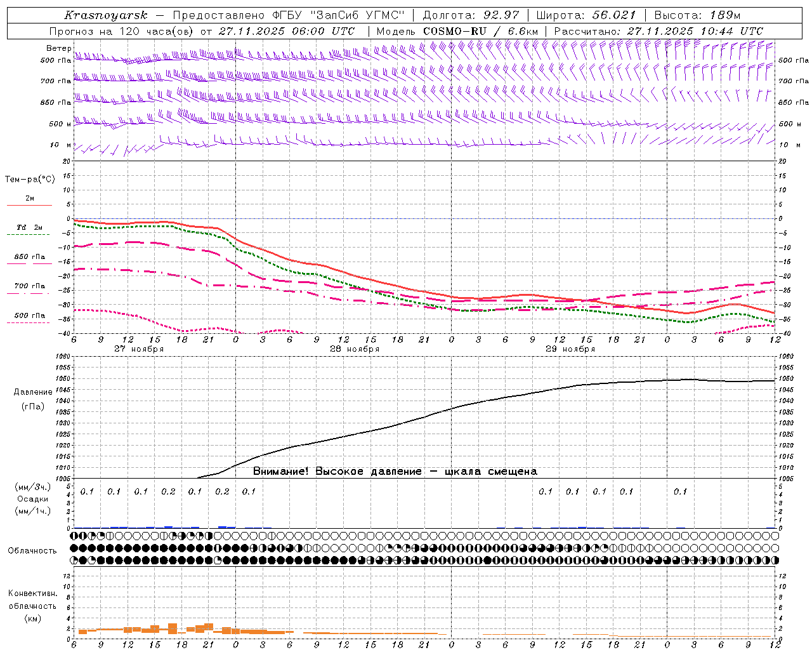
Task: Click the Krasnoyarsk station title
Action: tap(105, 15)
